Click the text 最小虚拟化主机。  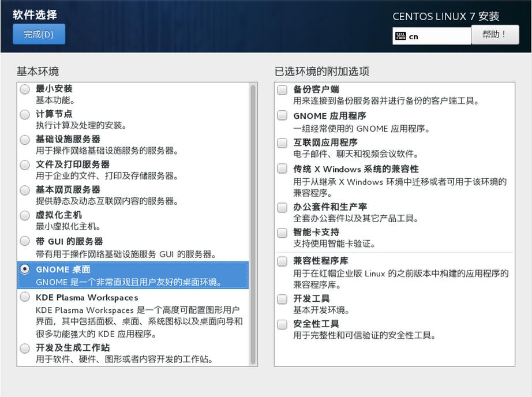pyautogui.click(x=68, y=226)
